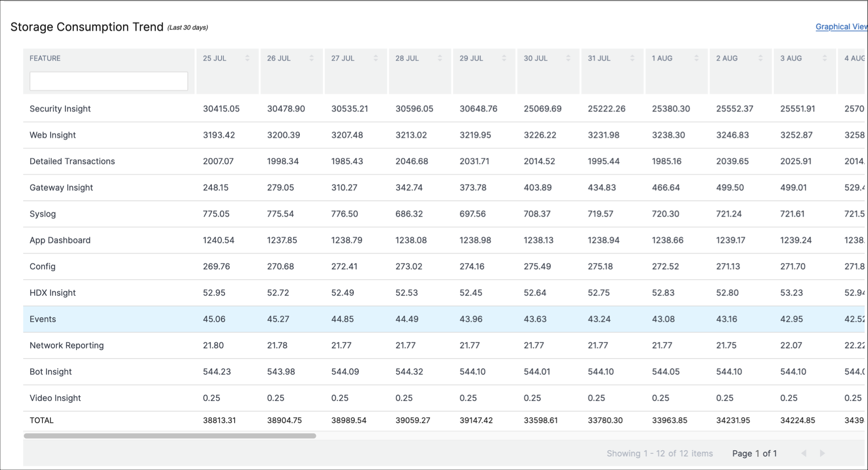Select the Config row label

point(42,266)
